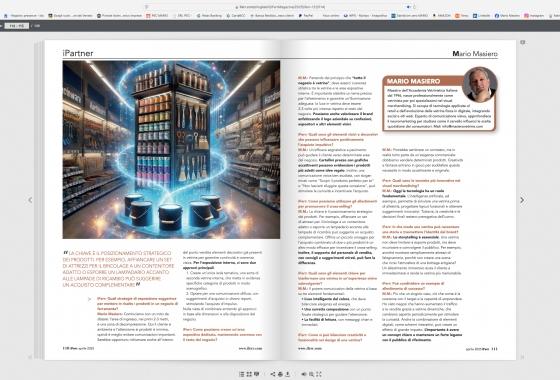Click the page number input field
This screenshot has height=380, width=560.
point(17,26)
